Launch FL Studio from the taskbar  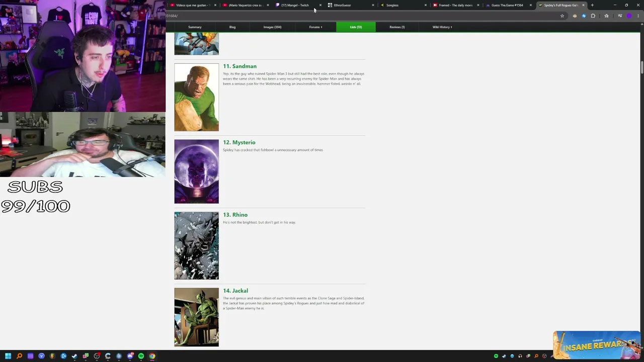click(52, 356)
